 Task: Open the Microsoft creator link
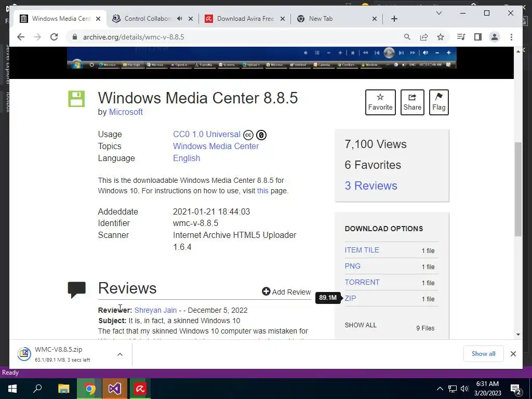(x=126, y=112)
